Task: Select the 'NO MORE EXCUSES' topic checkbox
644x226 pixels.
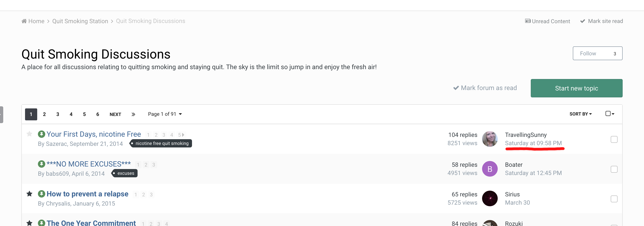Action: point(614,169)
